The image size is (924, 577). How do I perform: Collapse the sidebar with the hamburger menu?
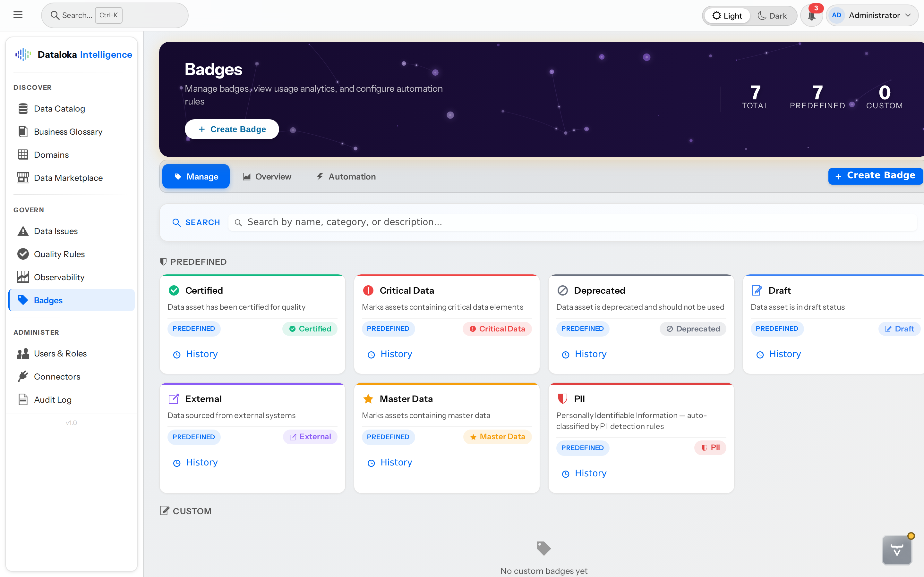18,14
